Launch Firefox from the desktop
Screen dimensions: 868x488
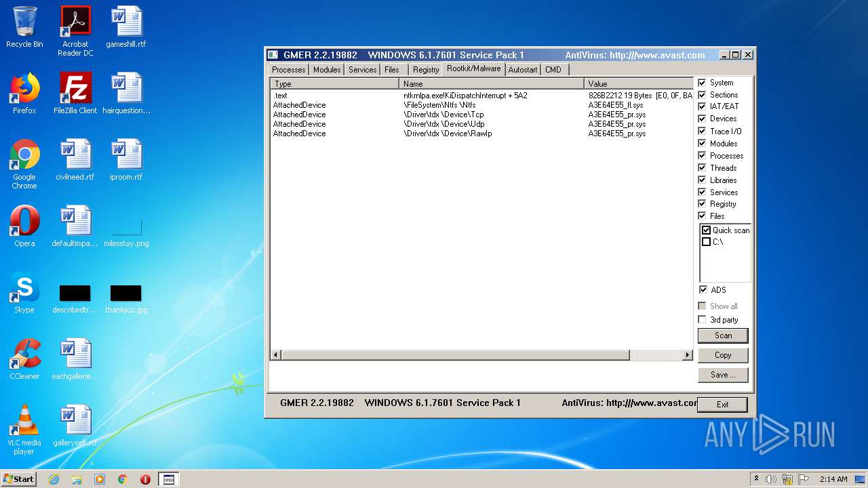point(24,94)
